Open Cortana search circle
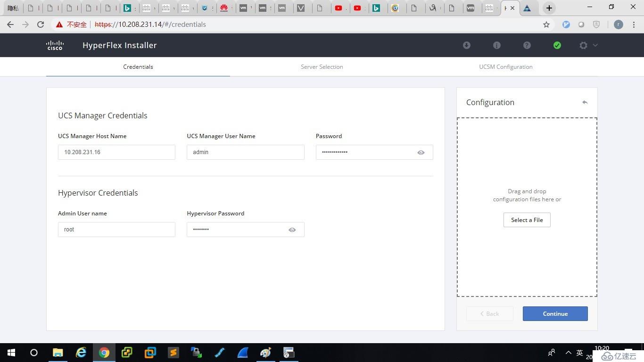644x362 pixels. [x=34, y=353]
